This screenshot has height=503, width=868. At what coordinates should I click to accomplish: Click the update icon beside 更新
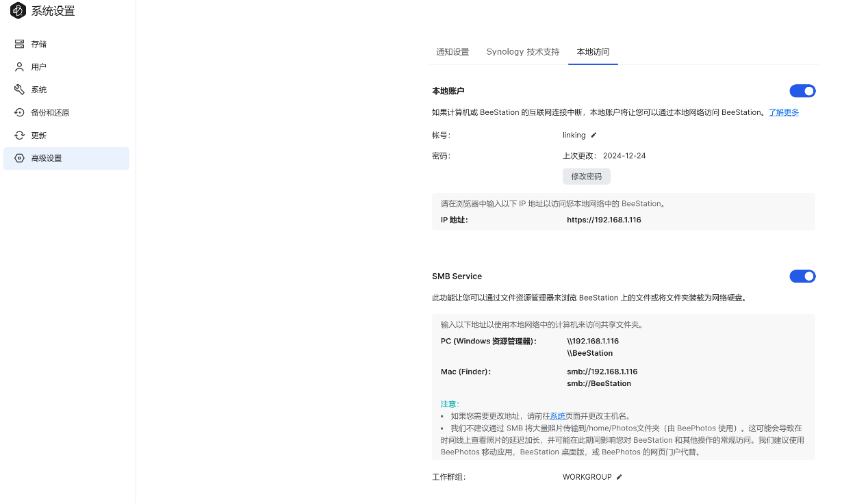19,136
